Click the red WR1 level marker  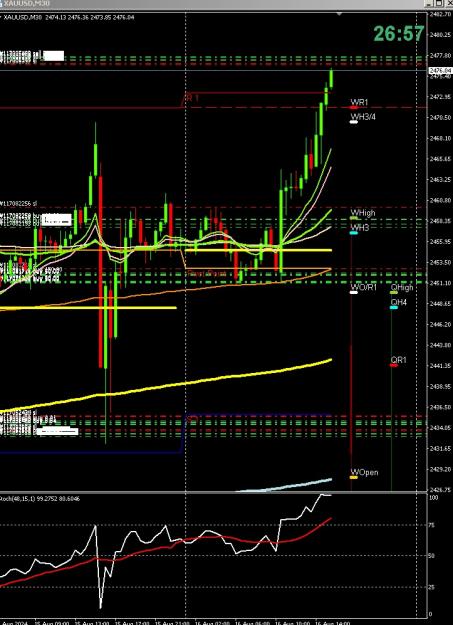tap(354, 108)
